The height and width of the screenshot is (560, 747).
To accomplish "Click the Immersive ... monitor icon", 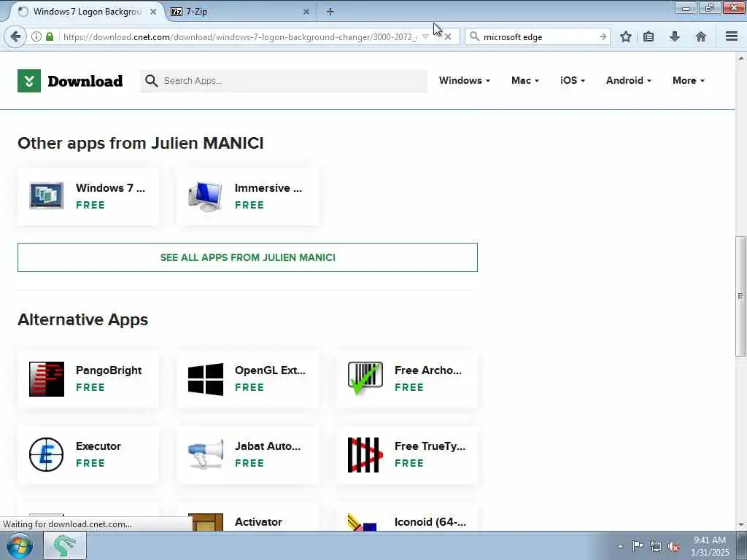I will (x=205, y=196).
